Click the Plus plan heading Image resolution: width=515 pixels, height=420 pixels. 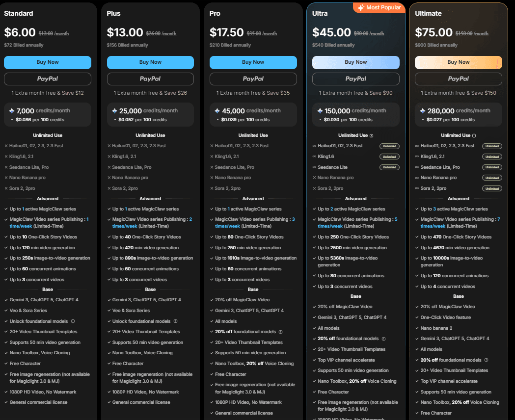(113, 13)
